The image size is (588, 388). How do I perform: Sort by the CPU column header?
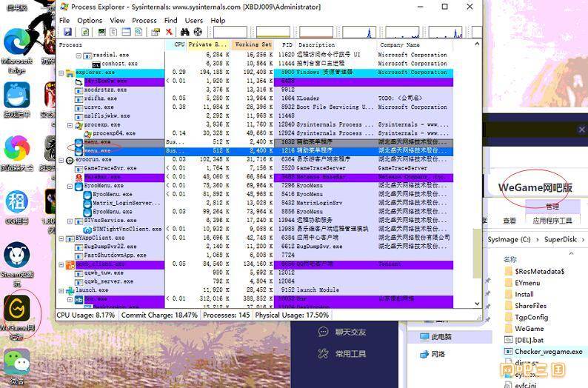(x=176, y=44)
